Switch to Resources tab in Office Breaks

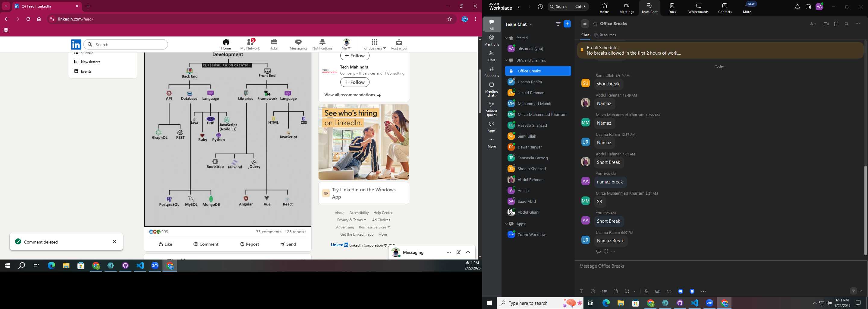point(605,35)
